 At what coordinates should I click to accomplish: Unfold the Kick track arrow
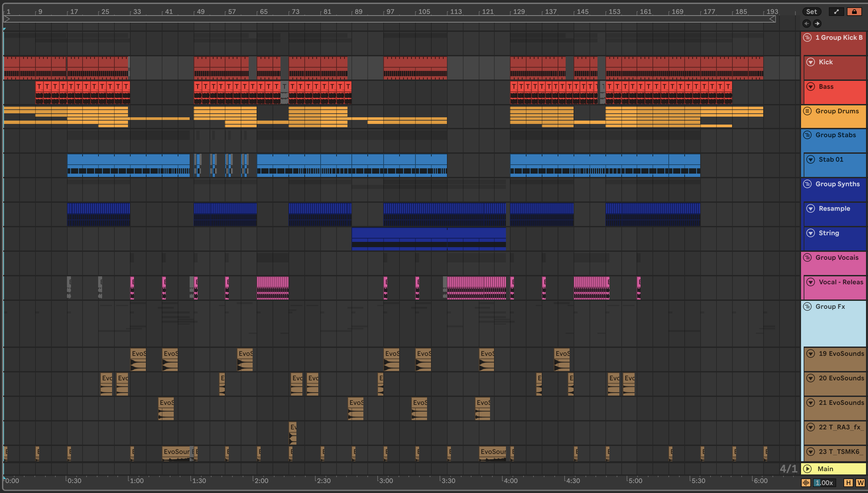point(810,62)
